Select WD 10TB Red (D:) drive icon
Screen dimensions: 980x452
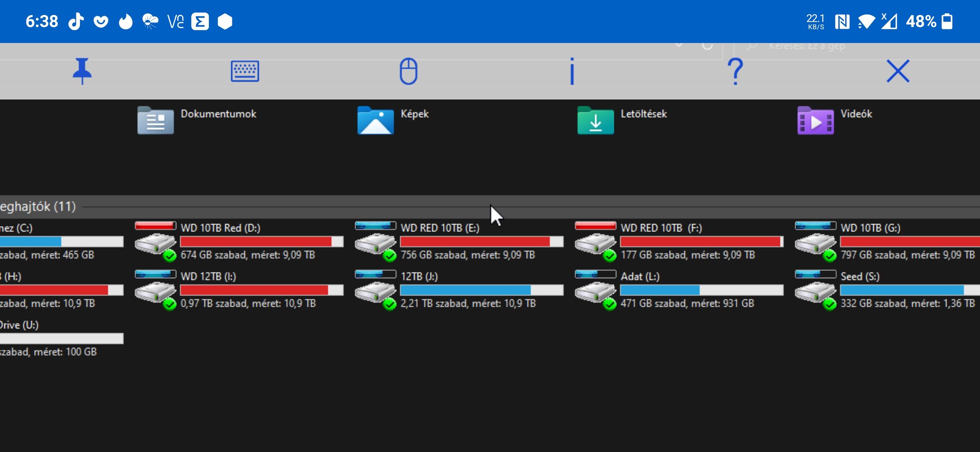coord(155,241)
